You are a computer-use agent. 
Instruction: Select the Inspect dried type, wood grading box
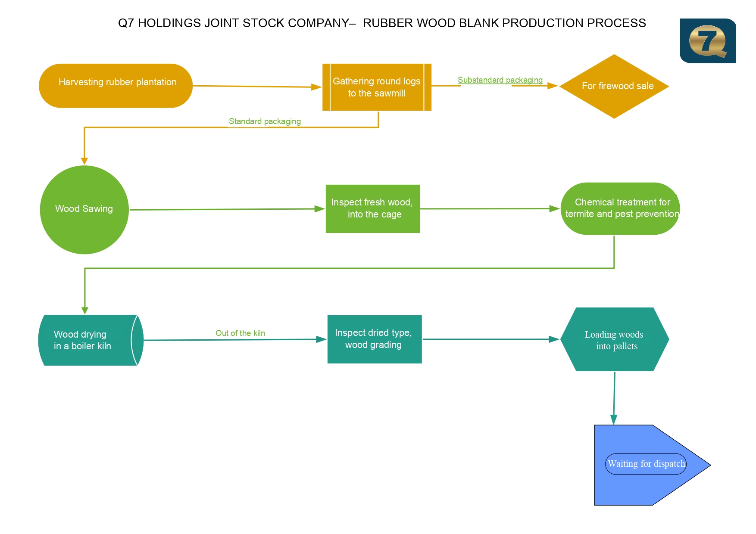375,339
